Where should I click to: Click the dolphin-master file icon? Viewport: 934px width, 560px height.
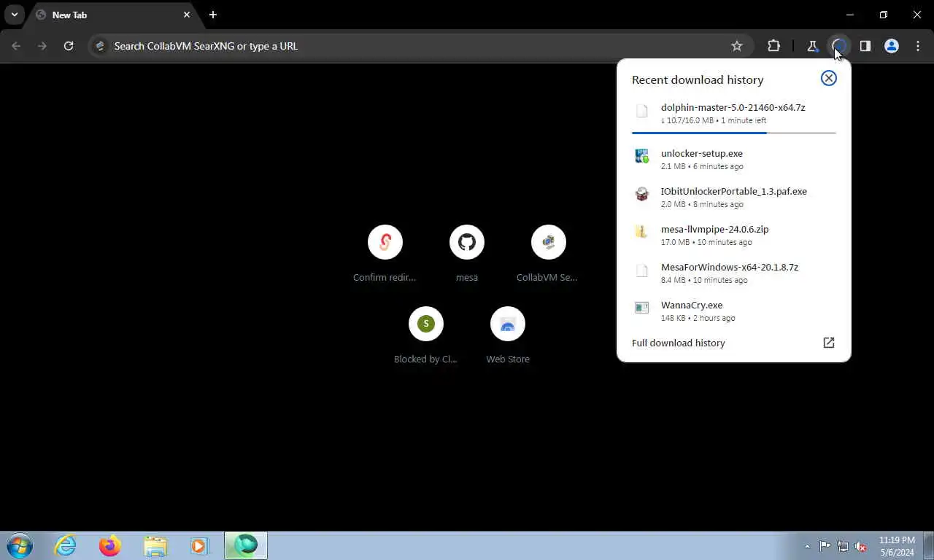pyautogui.click(x=641, y=111)
